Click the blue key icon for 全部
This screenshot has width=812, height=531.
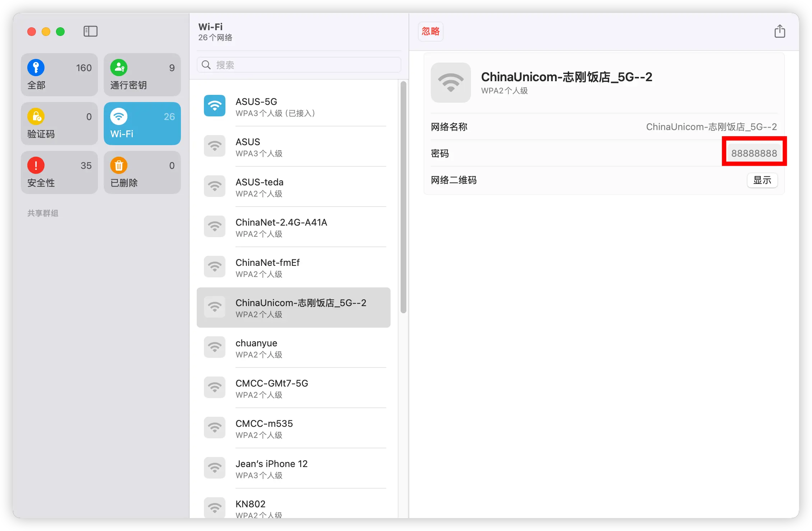(36, 68)
